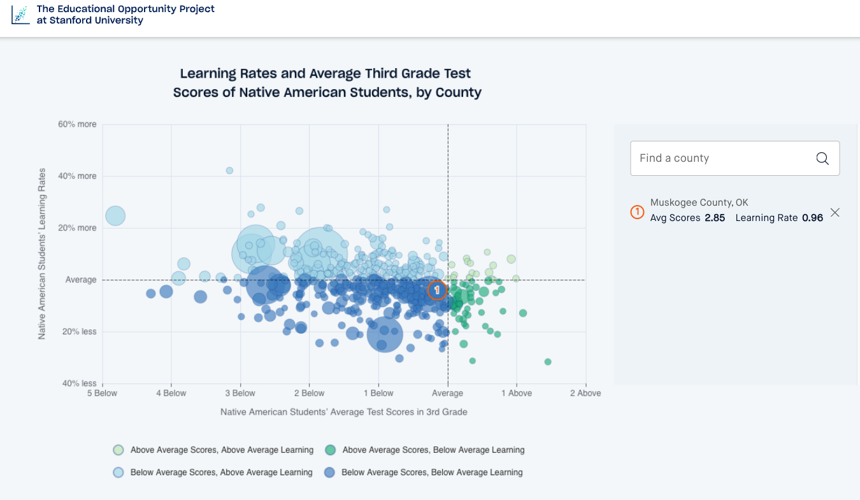
Task: Select the highlighted marker 1 on the scatterplot
Action: pos(437,290)
